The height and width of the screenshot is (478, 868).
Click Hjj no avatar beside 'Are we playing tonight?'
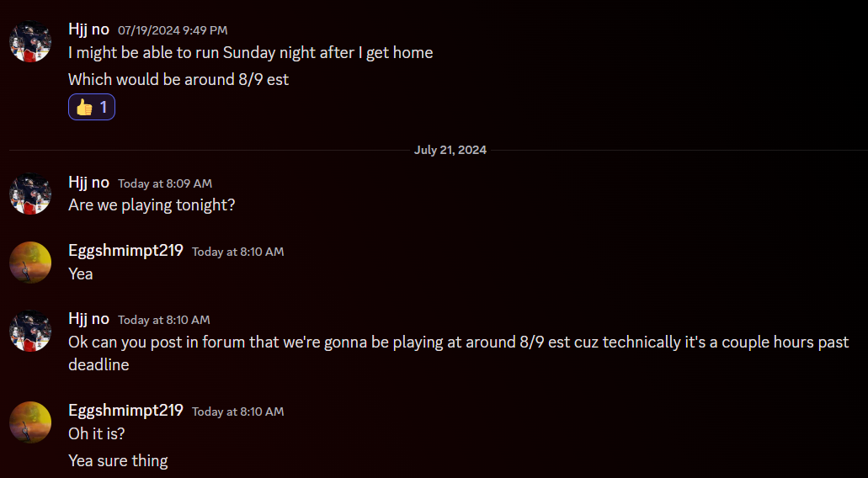click(x=30, y=194)
